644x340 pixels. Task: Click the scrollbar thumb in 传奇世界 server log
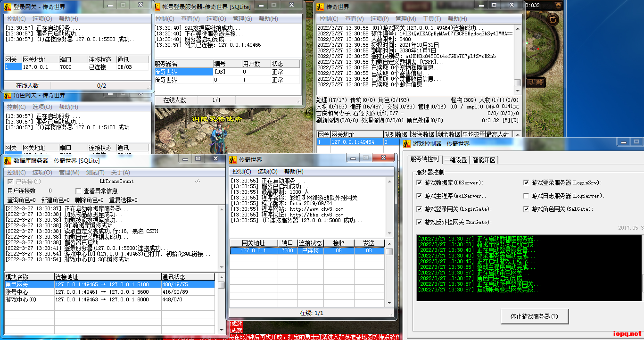coord(518,83)
